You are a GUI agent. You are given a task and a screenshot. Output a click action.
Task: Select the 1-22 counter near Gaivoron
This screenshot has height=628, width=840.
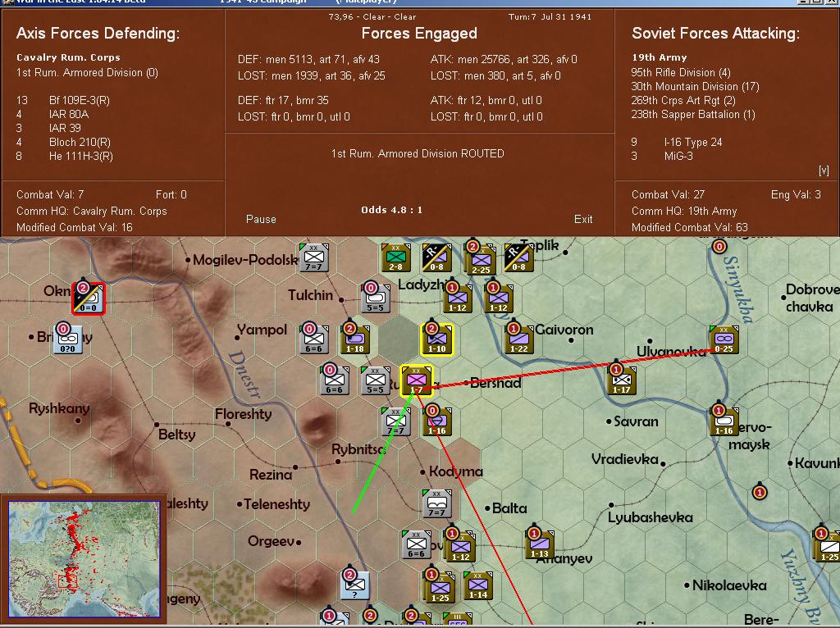point(518,339)
